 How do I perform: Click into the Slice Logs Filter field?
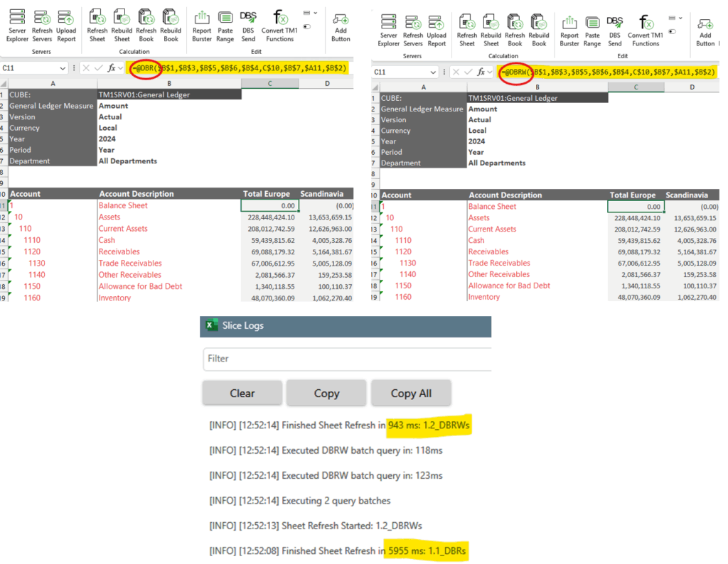347,359
